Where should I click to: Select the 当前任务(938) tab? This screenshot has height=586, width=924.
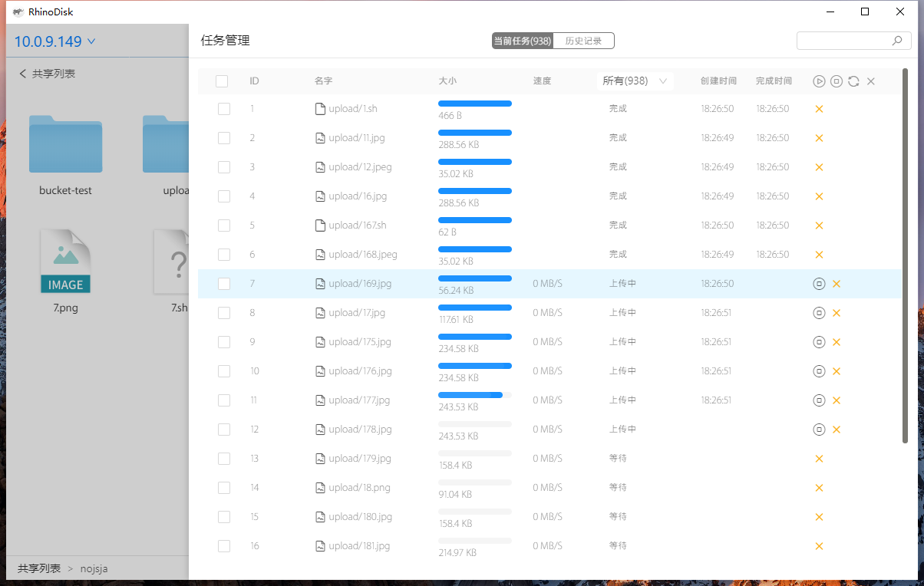[522, 41]
